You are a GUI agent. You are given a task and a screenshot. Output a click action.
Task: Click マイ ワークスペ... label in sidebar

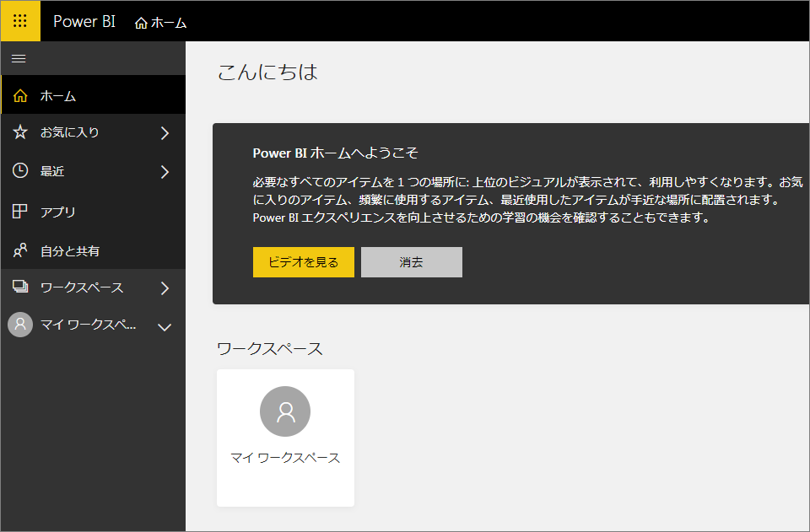click(89, 325)
